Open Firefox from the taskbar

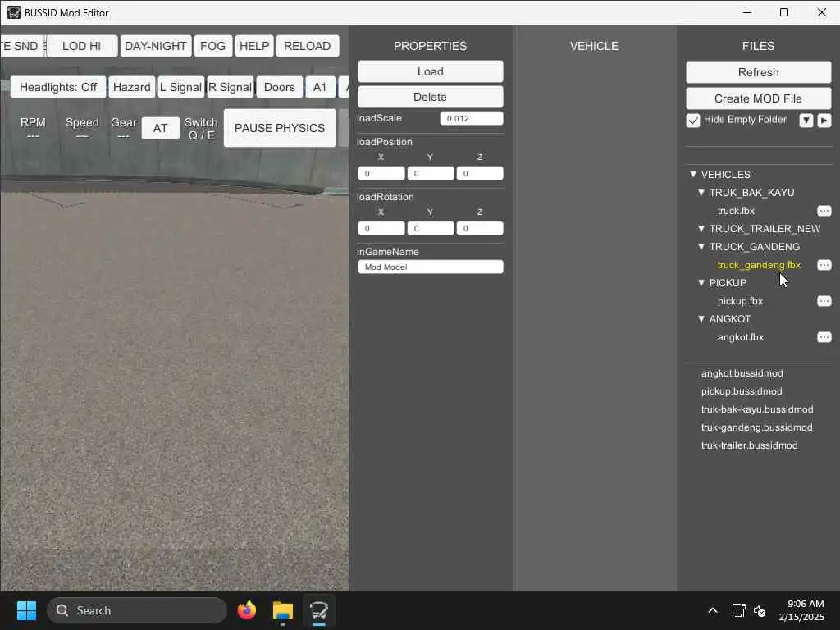coord(247,610)
